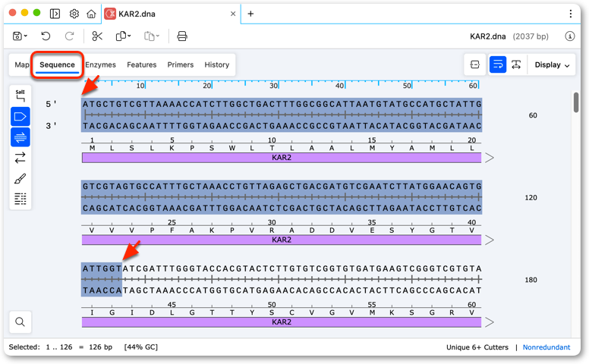
Task: Click the top strand starting ATTGGTATCG
Action: click(282, 268)
